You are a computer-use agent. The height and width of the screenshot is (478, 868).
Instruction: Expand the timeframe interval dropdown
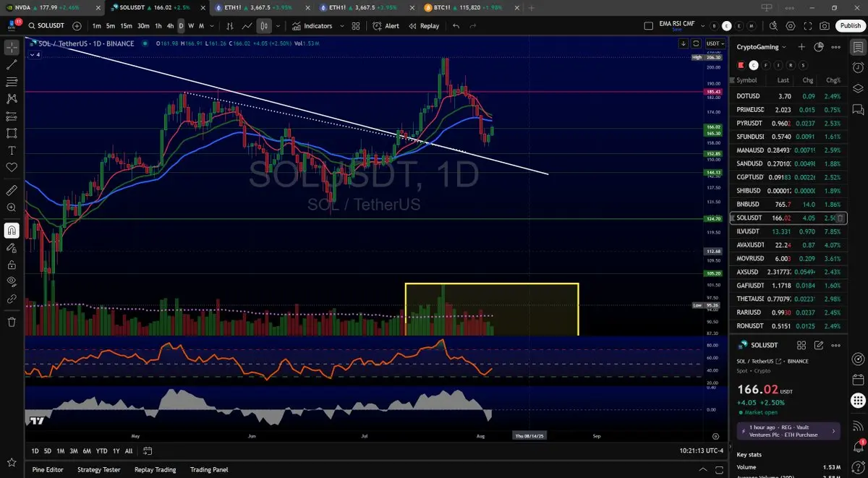tap(211, 26)
